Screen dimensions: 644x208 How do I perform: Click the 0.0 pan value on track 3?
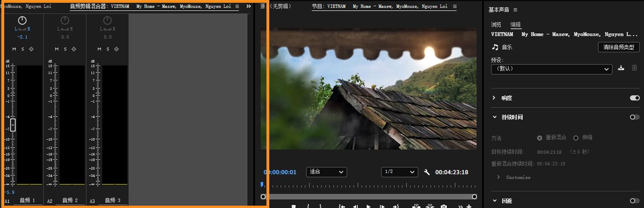click(107, 37)
